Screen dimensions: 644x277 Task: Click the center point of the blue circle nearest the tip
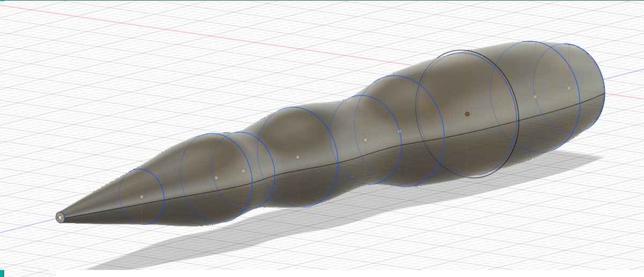[x=142, y=196]
